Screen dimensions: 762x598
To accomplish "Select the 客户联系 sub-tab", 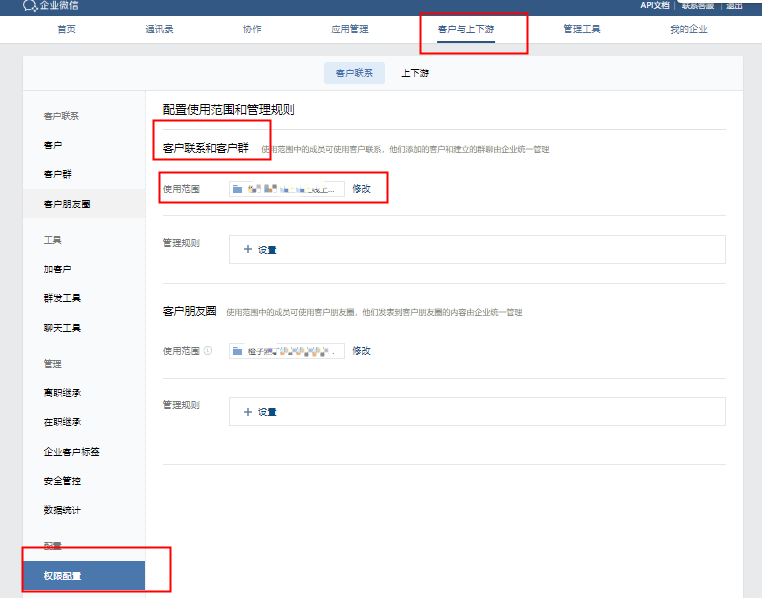I will [354, 73].
